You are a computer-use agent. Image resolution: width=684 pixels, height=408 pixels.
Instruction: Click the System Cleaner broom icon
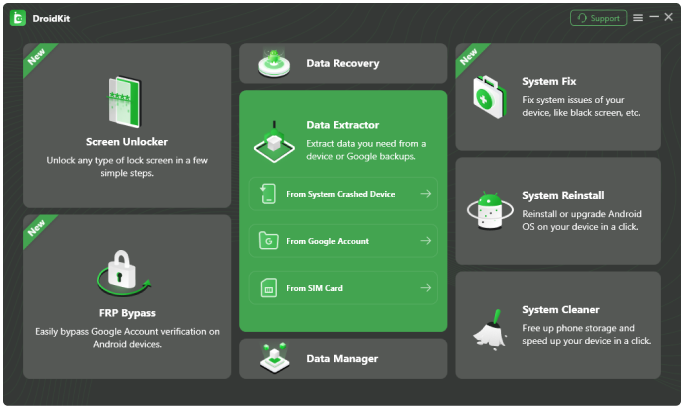490,329
